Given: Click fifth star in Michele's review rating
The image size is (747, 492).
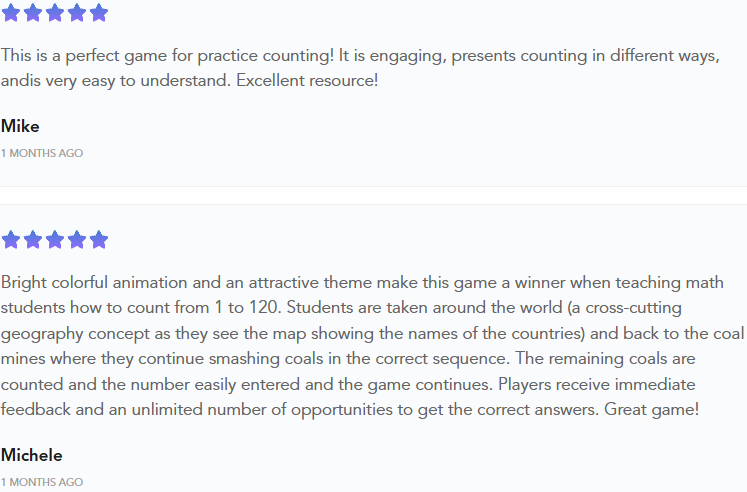Looking at the screenshot, I should coord(99,240).
